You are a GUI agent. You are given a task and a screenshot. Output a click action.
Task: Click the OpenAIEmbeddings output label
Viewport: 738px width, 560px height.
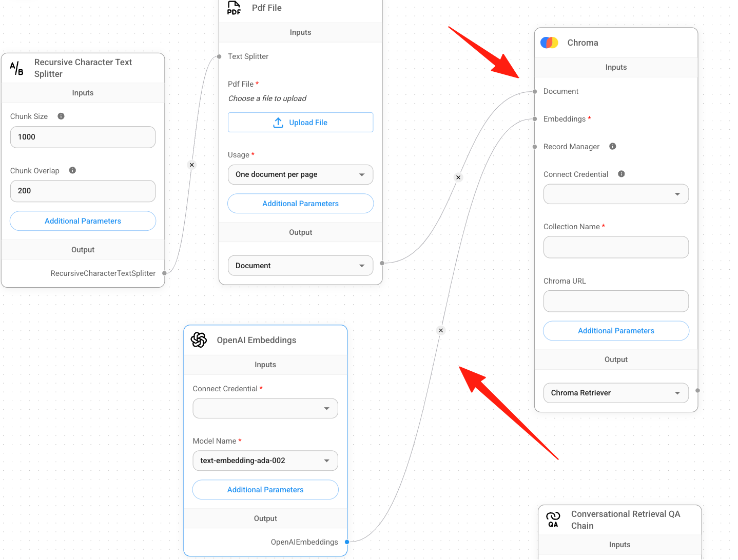click(304, 542)
